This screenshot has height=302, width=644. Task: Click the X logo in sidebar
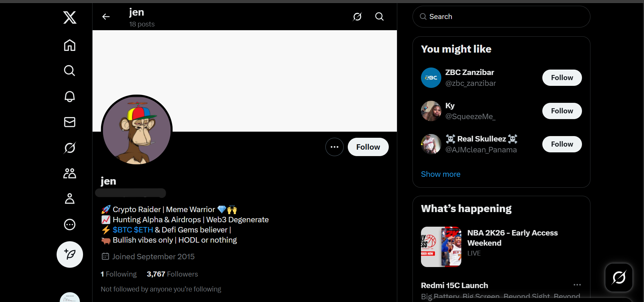[70, 17]
